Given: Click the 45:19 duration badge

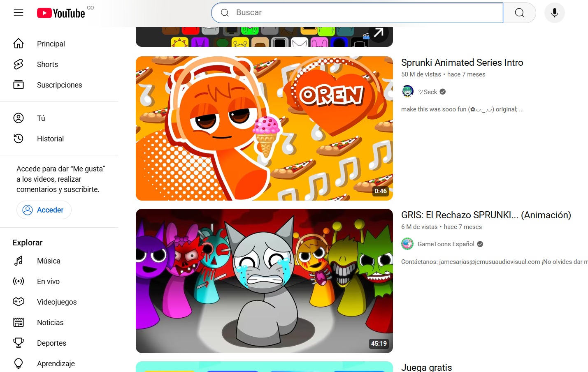Looking at the screenshot, I should (x=379, y=344).
